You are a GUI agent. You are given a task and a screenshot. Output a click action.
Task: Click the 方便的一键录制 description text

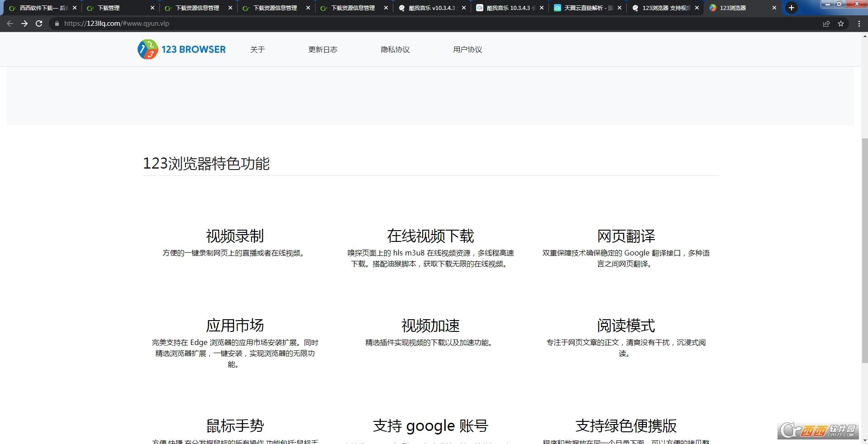click(x=235, y=253)
